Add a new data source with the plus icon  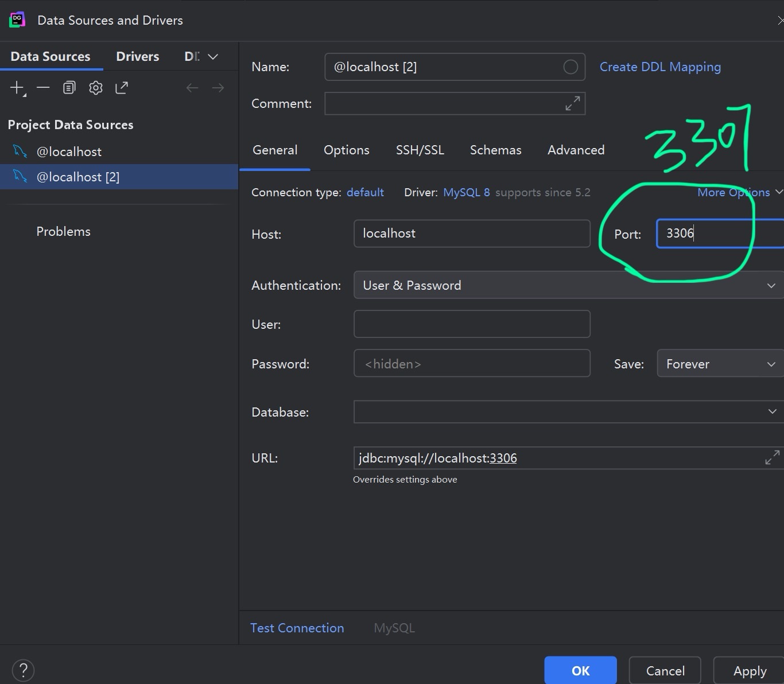coord(16,87)
